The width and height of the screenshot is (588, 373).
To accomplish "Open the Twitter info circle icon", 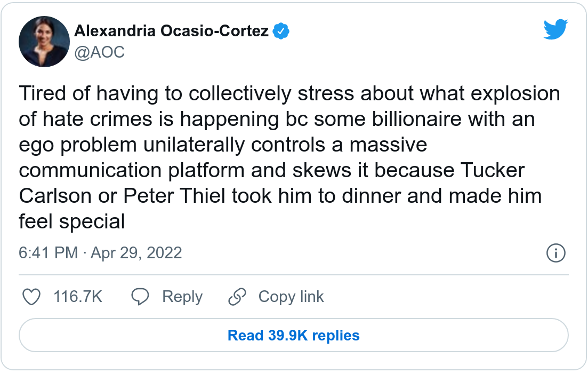I will tap(556, 253).
